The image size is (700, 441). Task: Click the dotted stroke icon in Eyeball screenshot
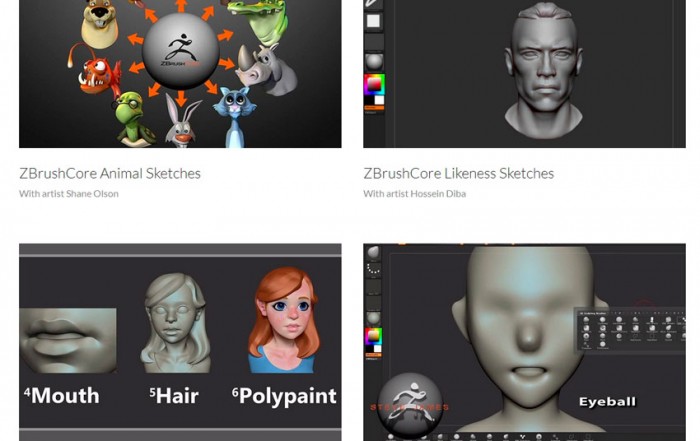tap(374, 268)
